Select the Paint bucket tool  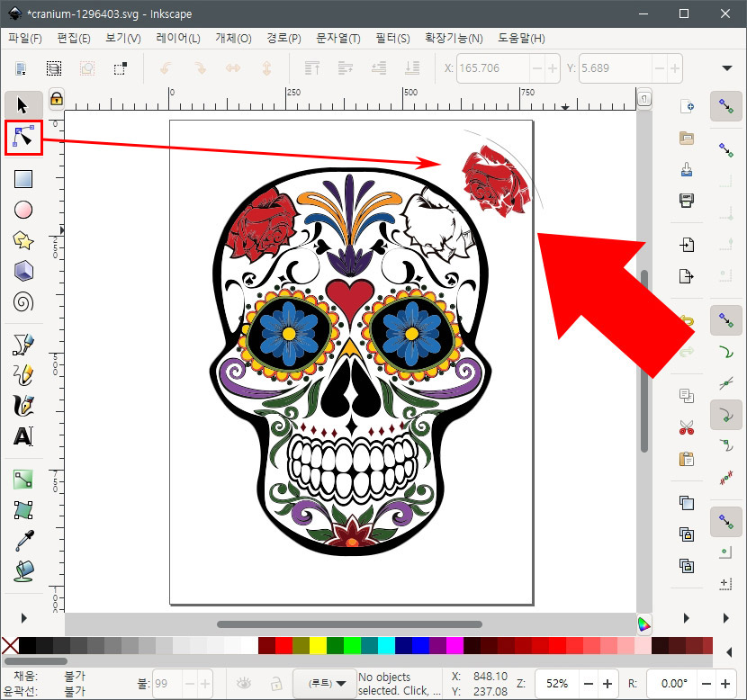click(23, 571)
